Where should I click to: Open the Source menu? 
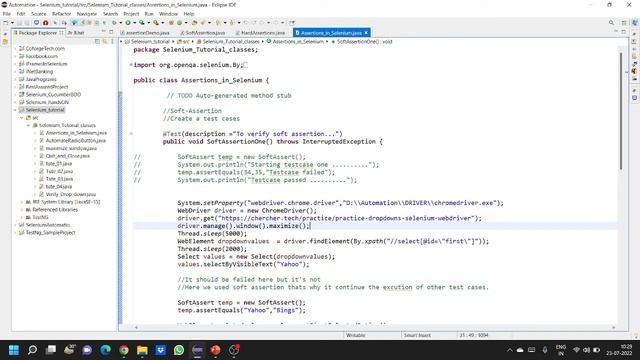tap(39, 13)
